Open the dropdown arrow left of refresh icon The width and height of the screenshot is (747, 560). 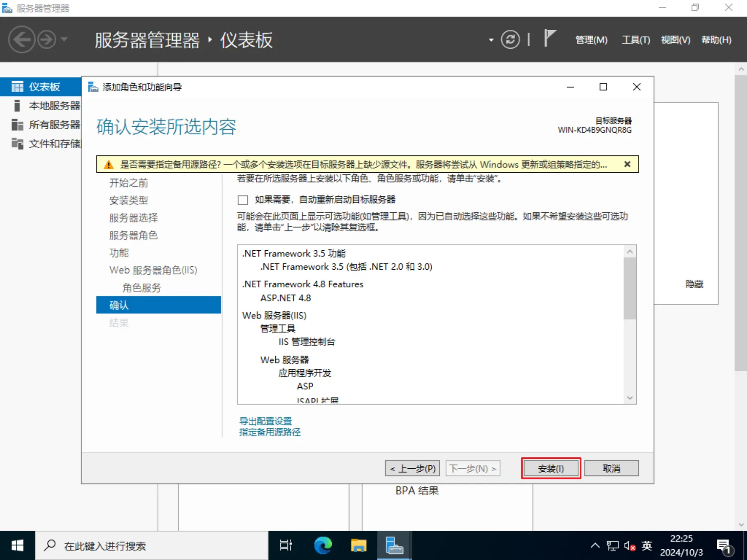[x=491, y=40]
